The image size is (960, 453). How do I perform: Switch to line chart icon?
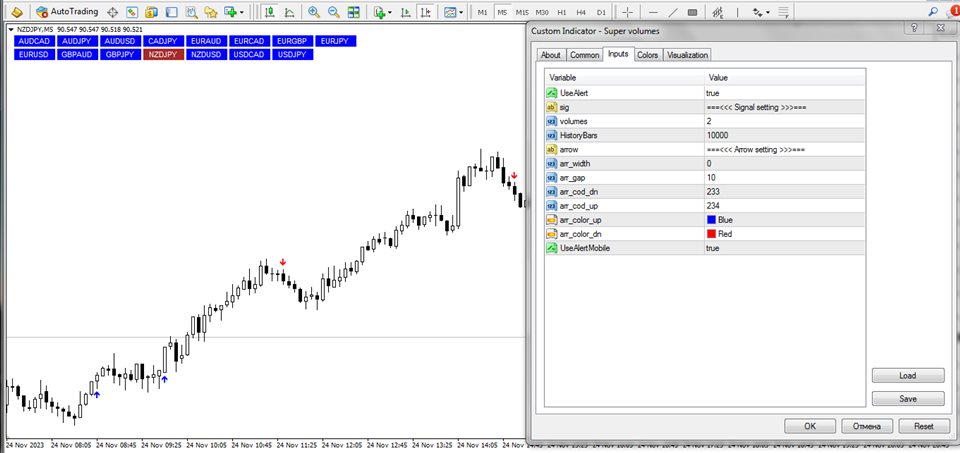tap(289, 12)
